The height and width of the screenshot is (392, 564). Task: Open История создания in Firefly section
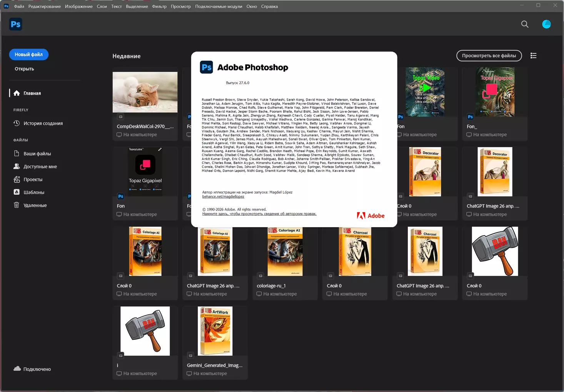coord(43,123)
